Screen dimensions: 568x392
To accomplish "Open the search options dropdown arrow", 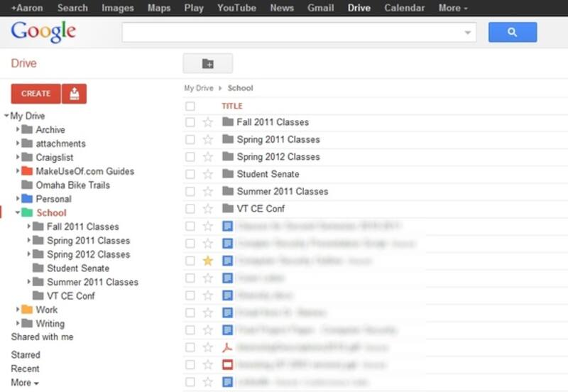I will [467, 33].
